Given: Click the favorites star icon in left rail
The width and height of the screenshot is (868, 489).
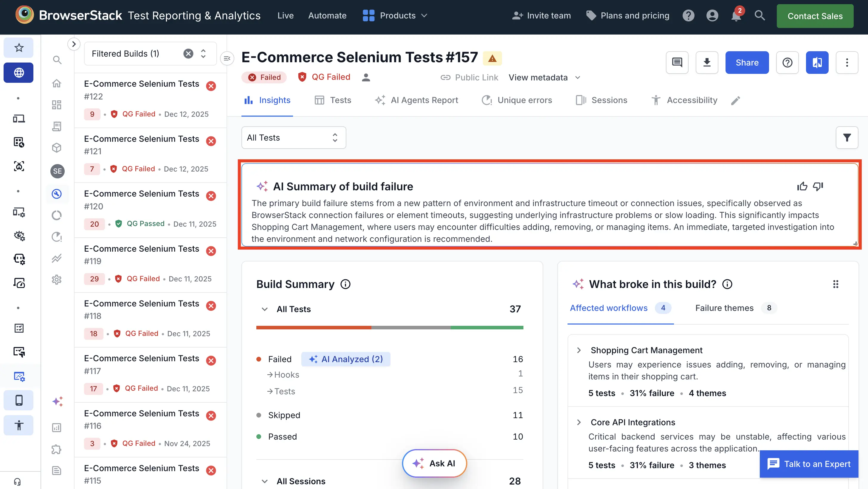Looking at the screenshot, I should tap(19, 48).
